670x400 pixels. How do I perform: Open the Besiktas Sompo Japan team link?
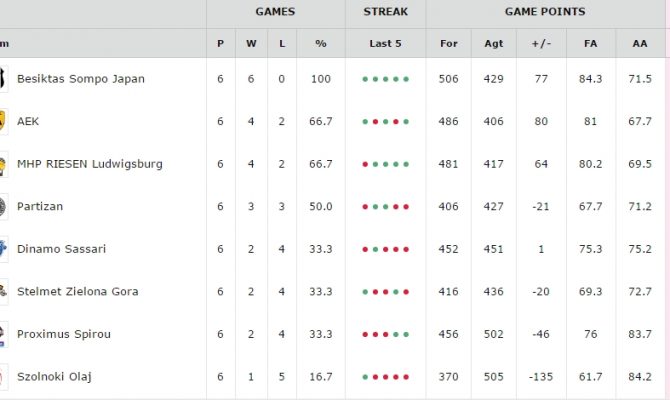[x=81, y=79]
